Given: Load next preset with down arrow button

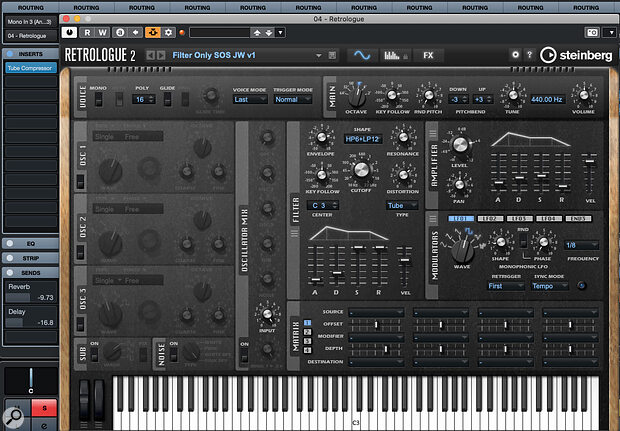Looking at the screenshot, I should (269, 32).
